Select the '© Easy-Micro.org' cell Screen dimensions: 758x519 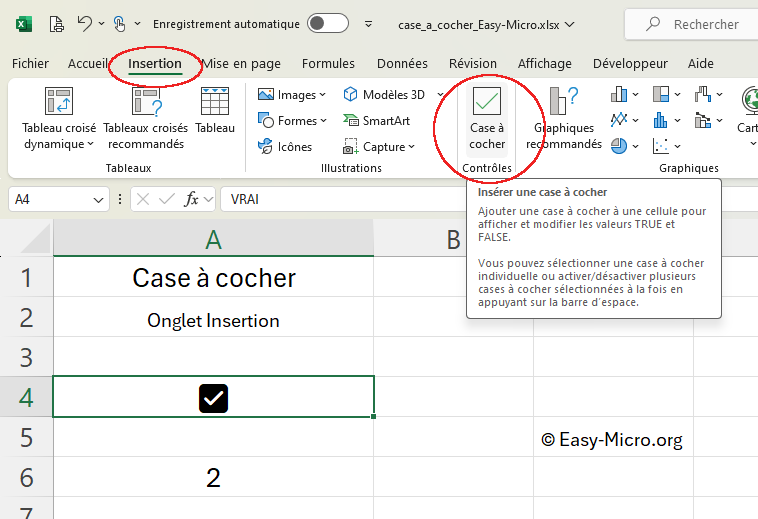click(x=613, y=438)
